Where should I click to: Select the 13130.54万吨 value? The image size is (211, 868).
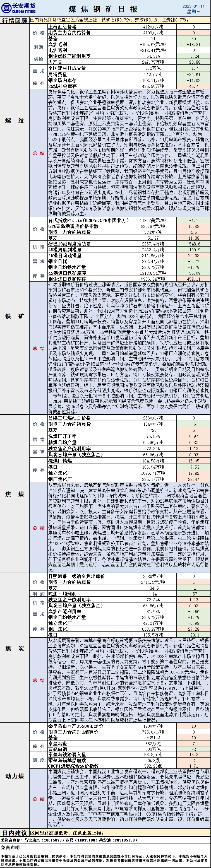coord(153,273)
